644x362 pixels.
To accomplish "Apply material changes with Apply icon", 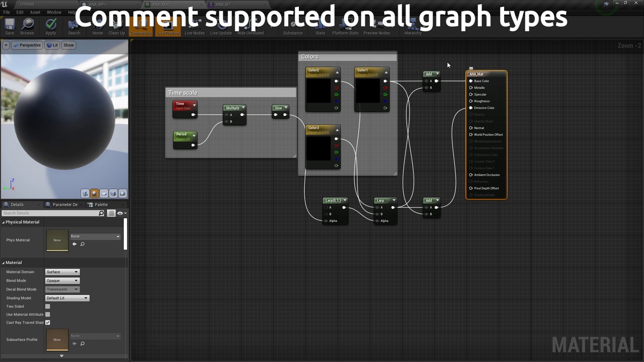I will click(51, 26).
